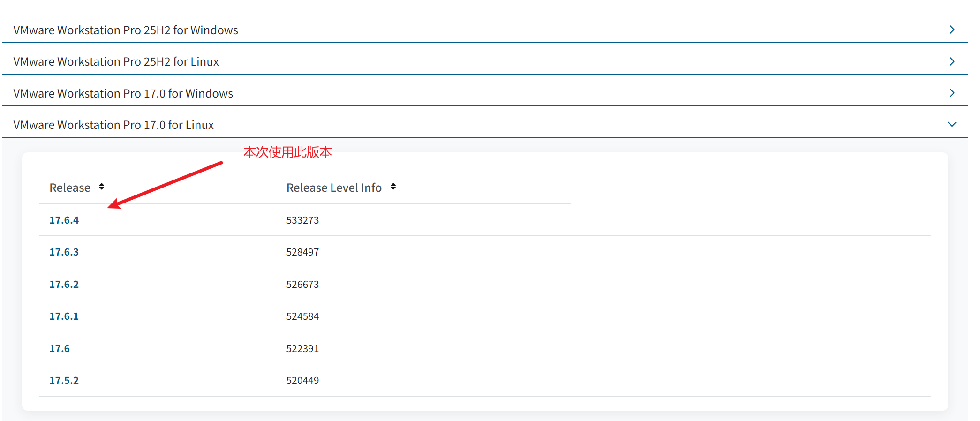Expand VMware Workstation Pro 17.0 for Windows chevron
Image resolution: width=980 pixels, height=421 pixels.
click(x=952, y=93)
